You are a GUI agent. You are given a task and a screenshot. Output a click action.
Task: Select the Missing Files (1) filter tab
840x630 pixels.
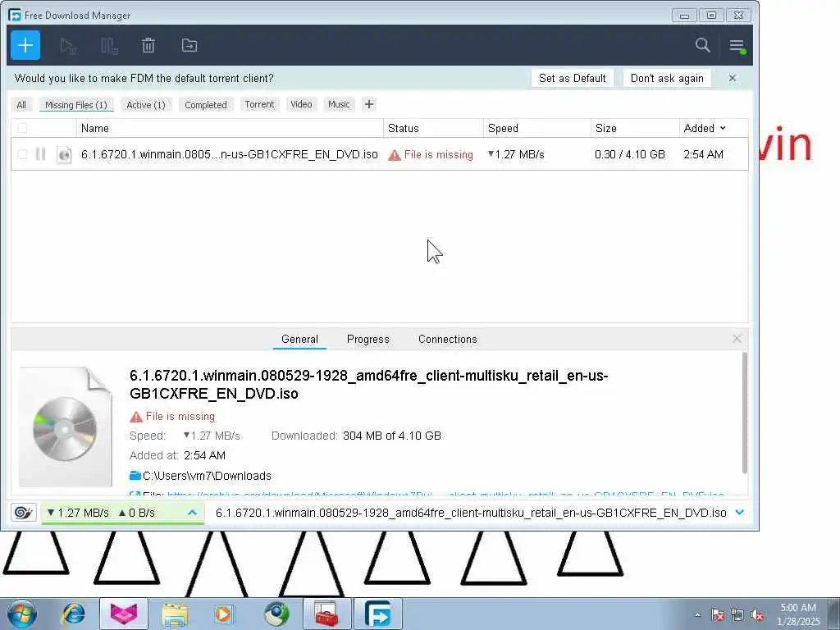pos(76,104)
